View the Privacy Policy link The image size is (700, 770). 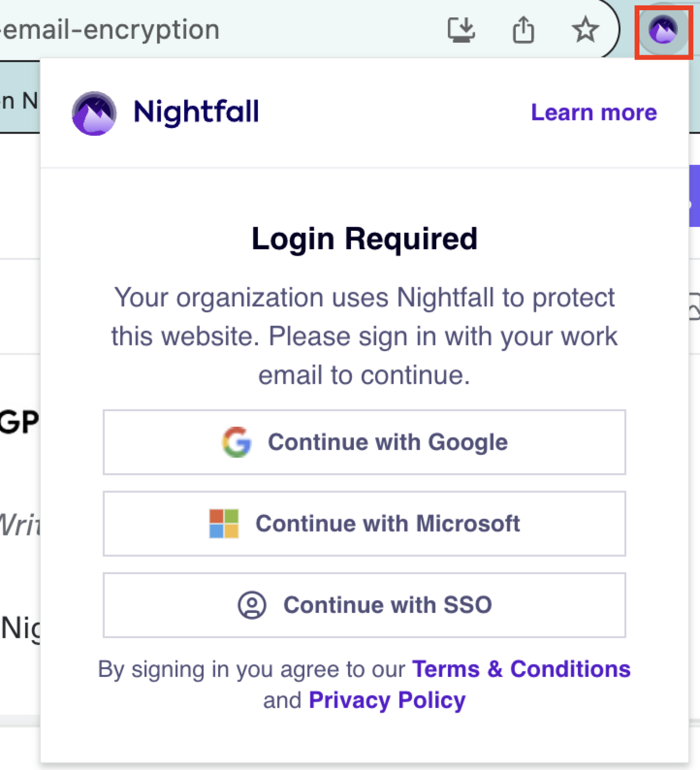coord(387,700)
